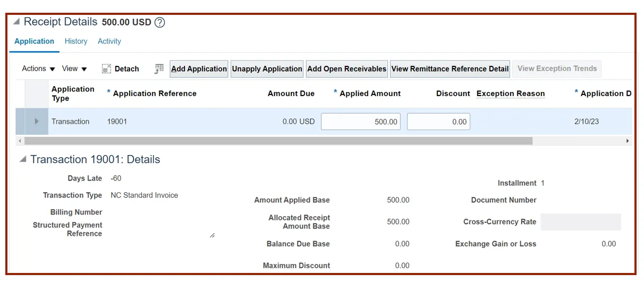The image size is (644, 282).
Task: Click the freeze column icon
Action: click(x=159, y=69)
